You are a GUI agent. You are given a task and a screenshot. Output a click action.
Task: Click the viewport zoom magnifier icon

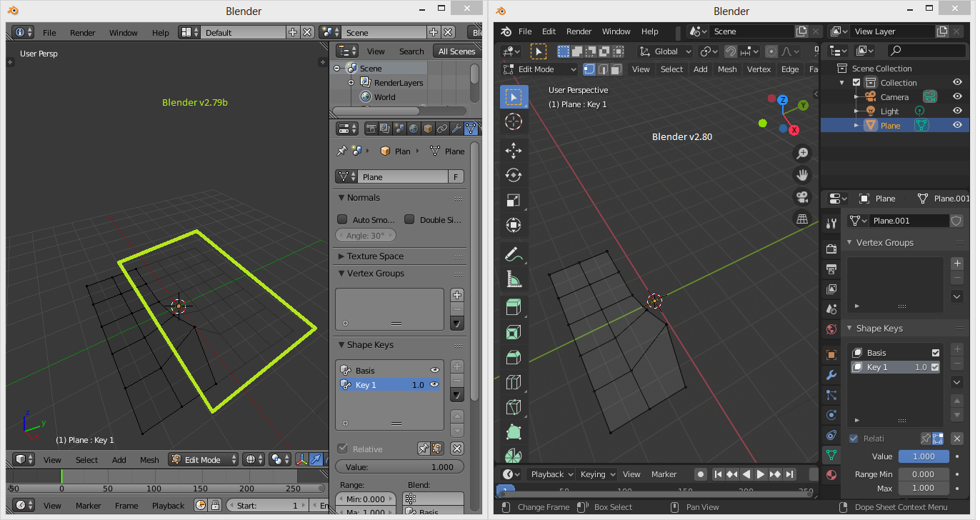[x=802, y=154]
